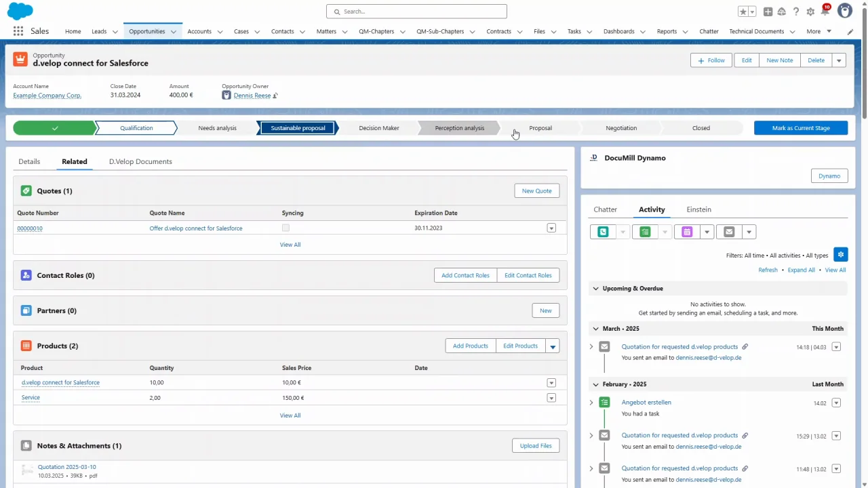Image resolution: width=868 pixels, height=488 pixels.
Task: Switch to the Details tab
Action: pyautogui.click(x=29, y=161)
